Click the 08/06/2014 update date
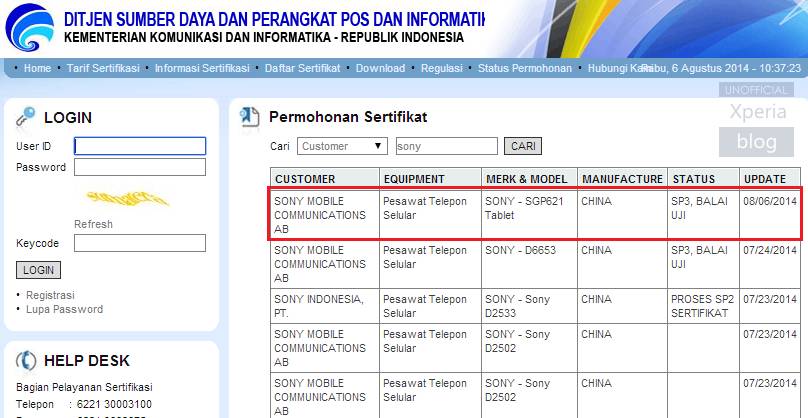Screen dimensions: 808x418 pos(770,201)
